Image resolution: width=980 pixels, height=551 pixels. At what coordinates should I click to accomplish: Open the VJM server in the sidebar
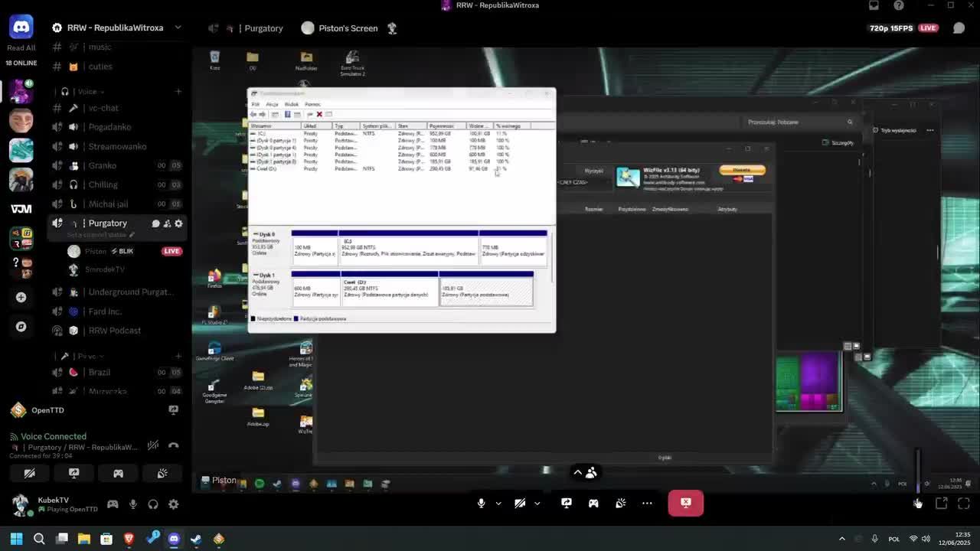click(21, 209)
